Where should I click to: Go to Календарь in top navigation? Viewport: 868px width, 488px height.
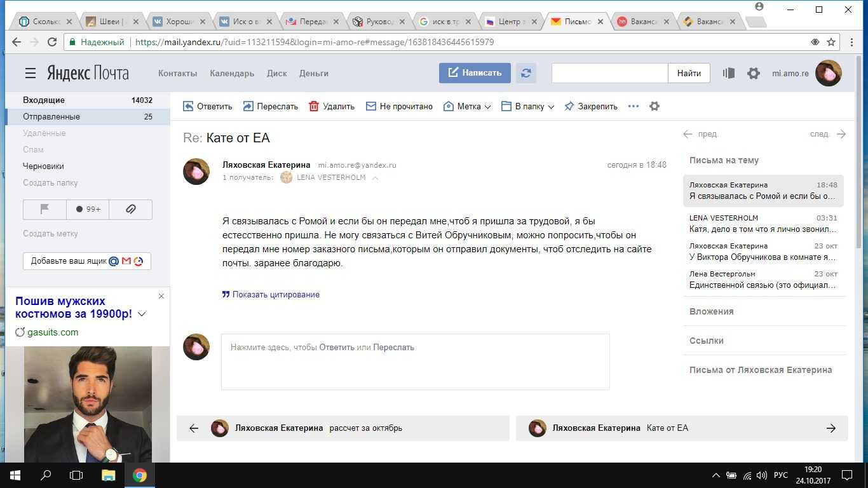[x=232, y=73]
